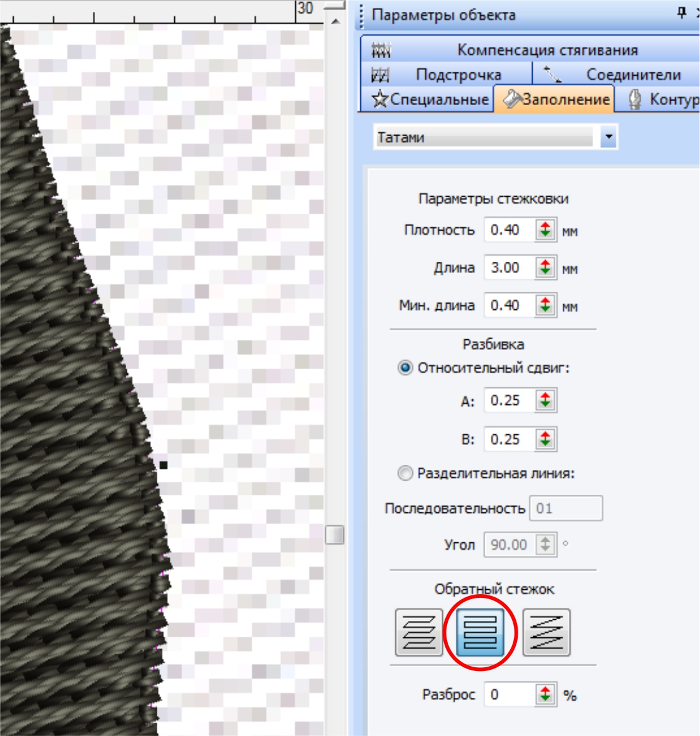Click the Длина spinner arrows

point(545,268)
